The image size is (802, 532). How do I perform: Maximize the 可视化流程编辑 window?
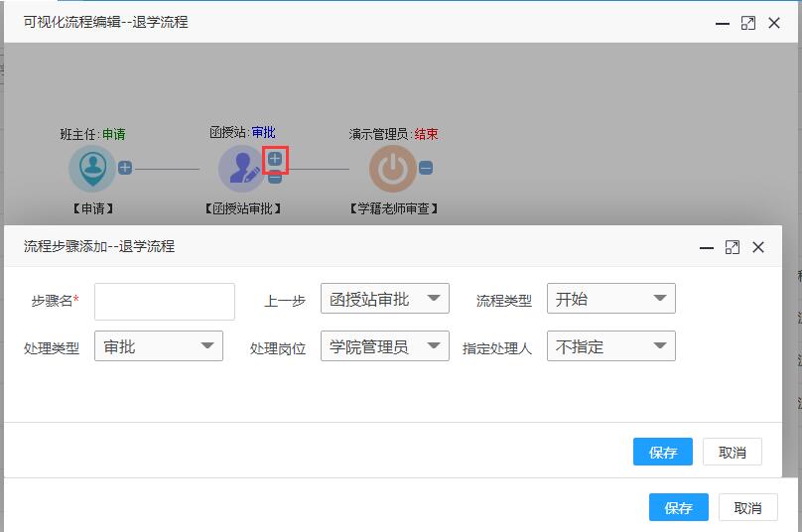(x=748, y=23)
